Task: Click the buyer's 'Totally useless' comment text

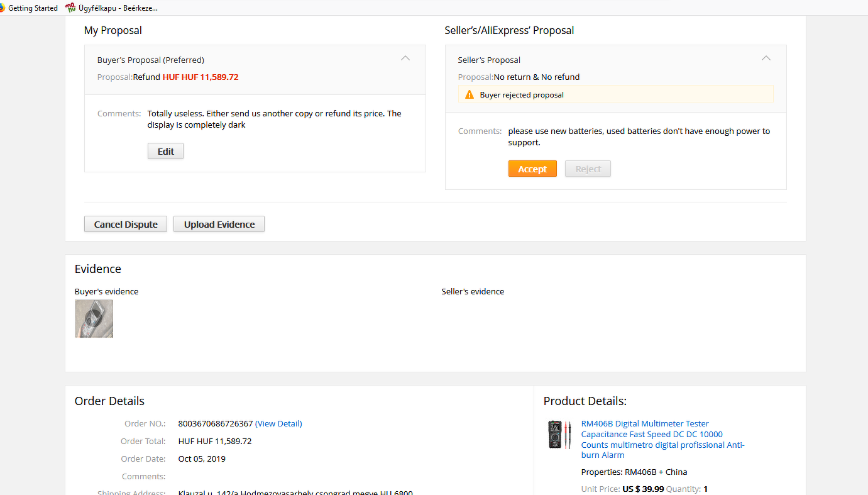Action: 274,119
